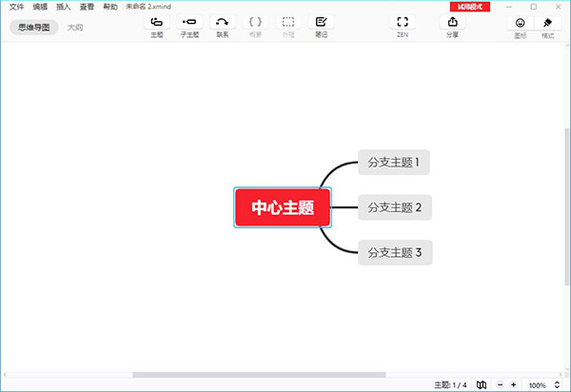Switch to the 大纲 outline tab
Image resolution: width=571 pixels, height=392 pixels.
(75, 28)
